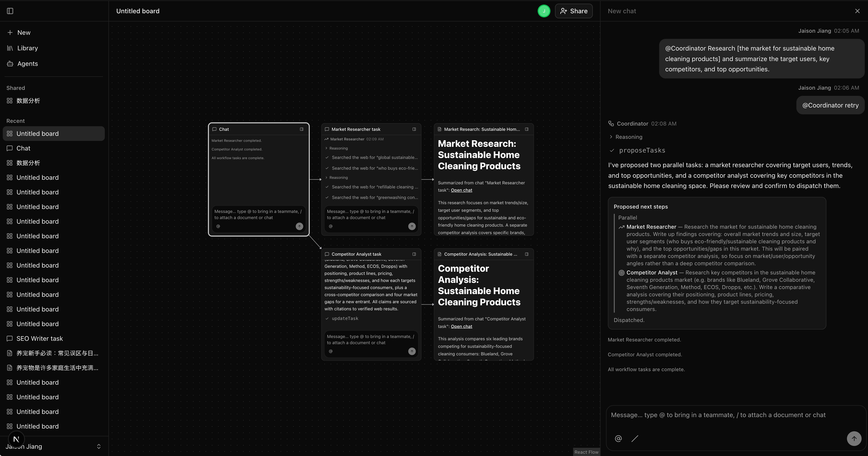Open Jaison Jiang account switcher
The height and width of the screenshot is (456, 868).
click(x=54, y=447)
